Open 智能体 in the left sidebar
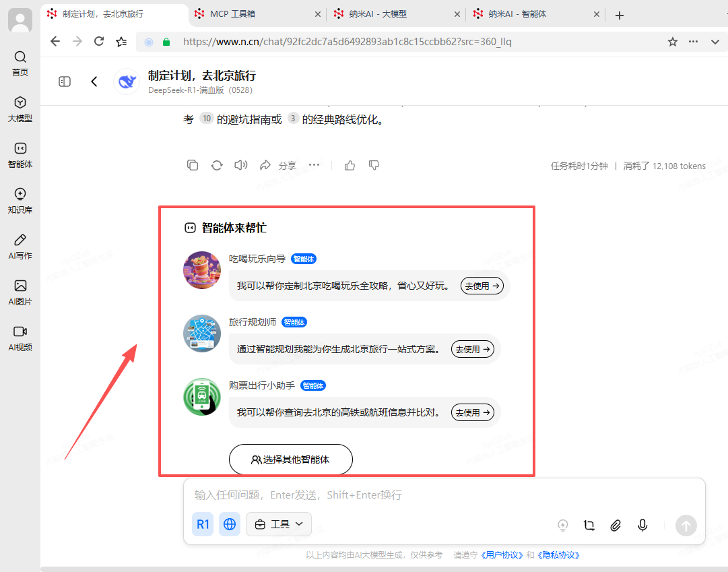 [x=20, y=155]
